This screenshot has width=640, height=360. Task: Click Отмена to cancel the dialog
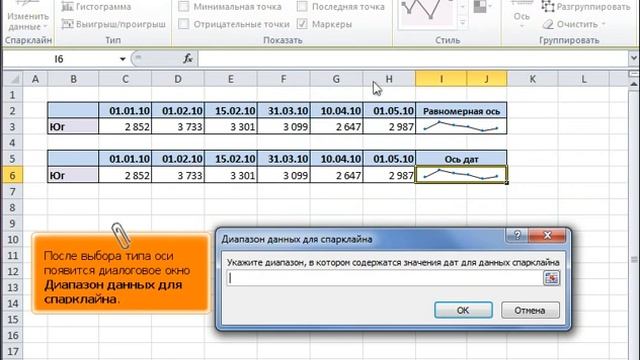(530, 310)
